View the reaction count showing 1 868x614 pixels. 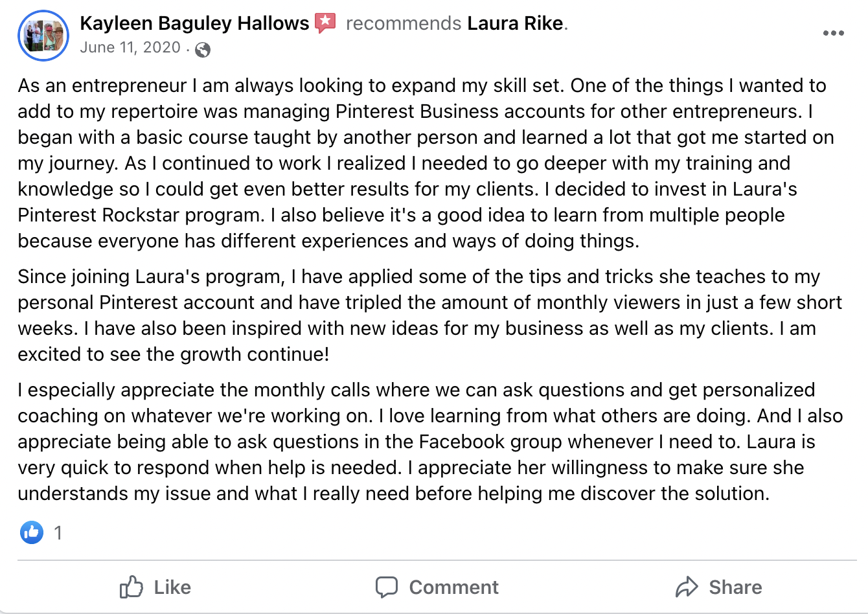[58, 533]
